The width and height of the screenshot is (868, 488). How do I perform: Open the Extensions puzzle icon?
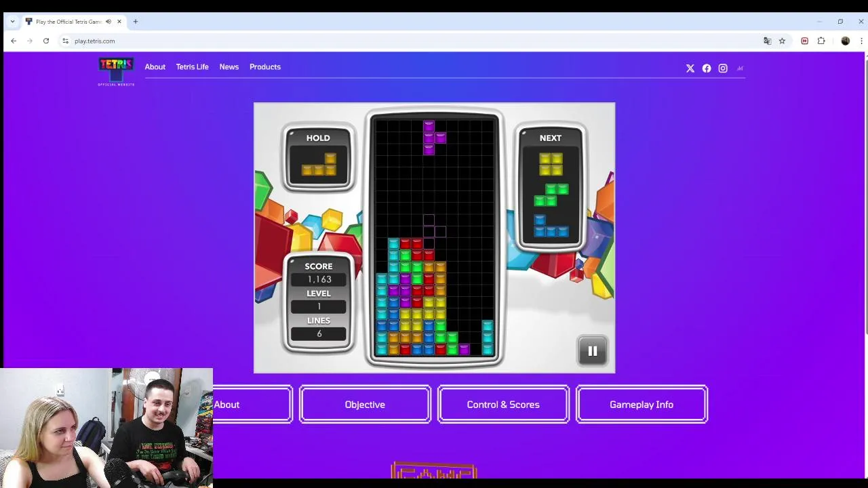coord(821,41)
